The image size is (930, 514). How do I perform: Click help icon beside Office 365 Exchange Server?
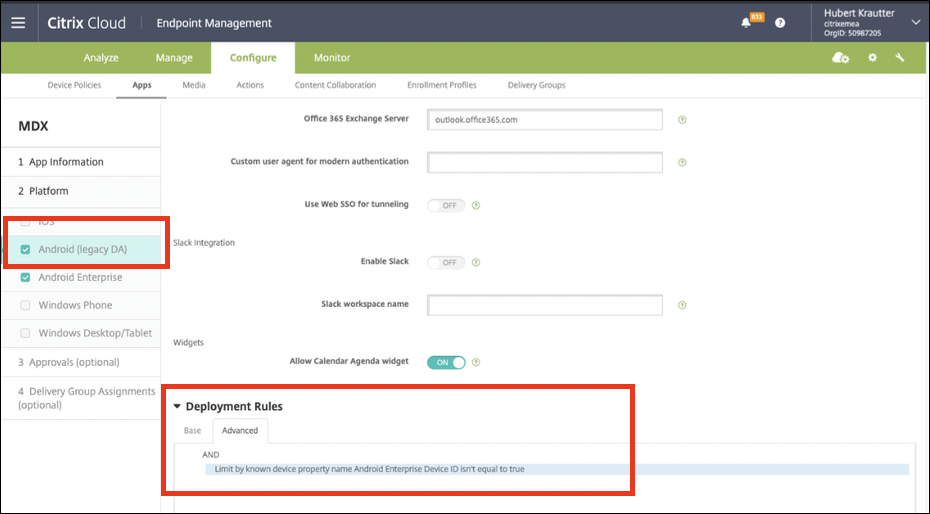(x=683, y=119)
